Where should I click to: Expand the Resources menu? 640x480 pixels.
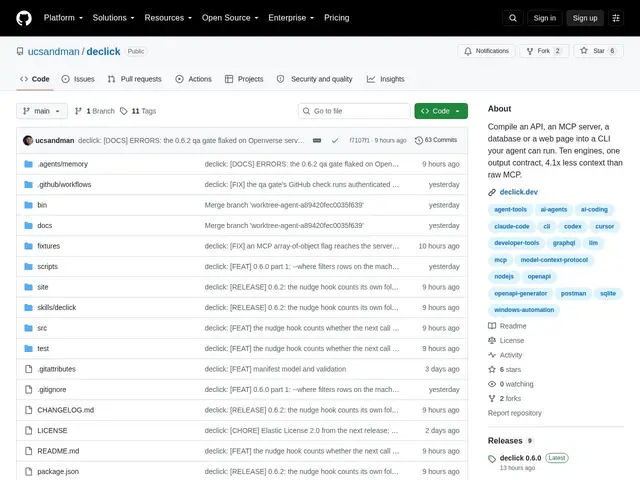click(x=168, y=18)
